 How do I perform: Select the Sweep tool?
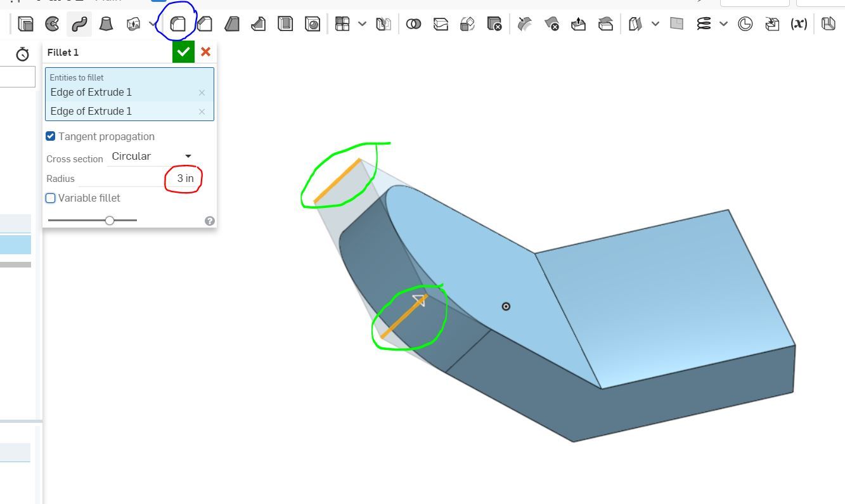click(x=79, y=23)
